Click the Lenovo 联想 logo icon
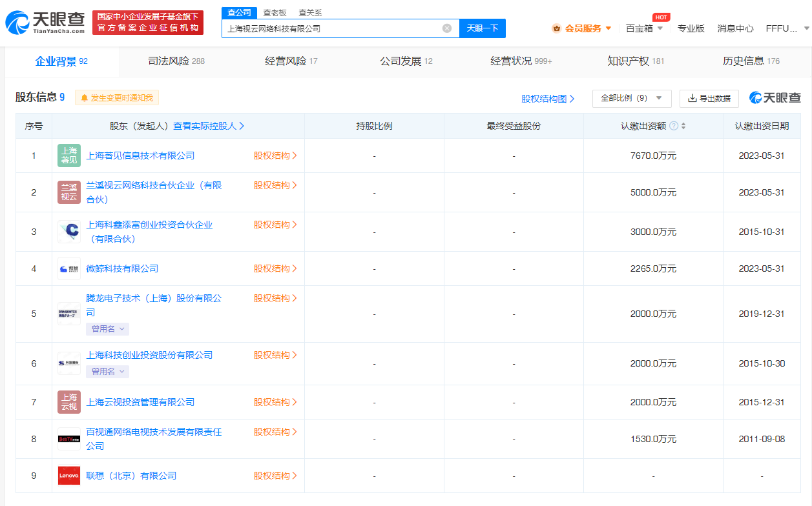 69,476
